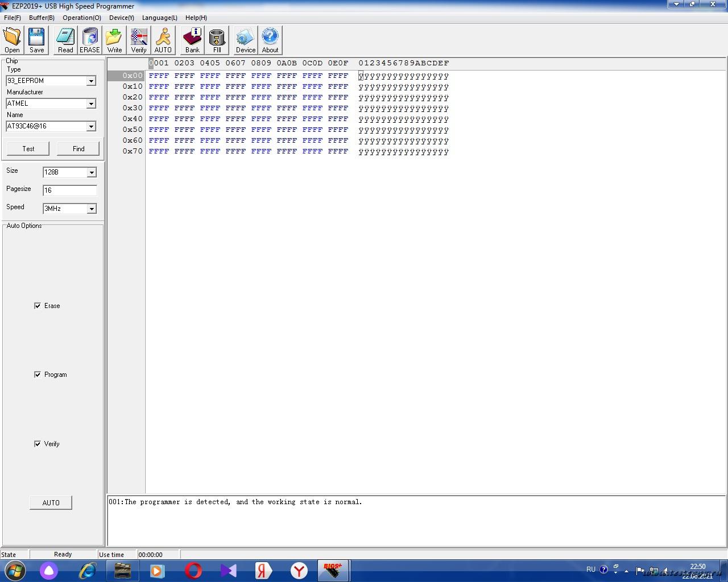Click the Pagesize input field
The image size is (728, 582).
pos(69,190)
